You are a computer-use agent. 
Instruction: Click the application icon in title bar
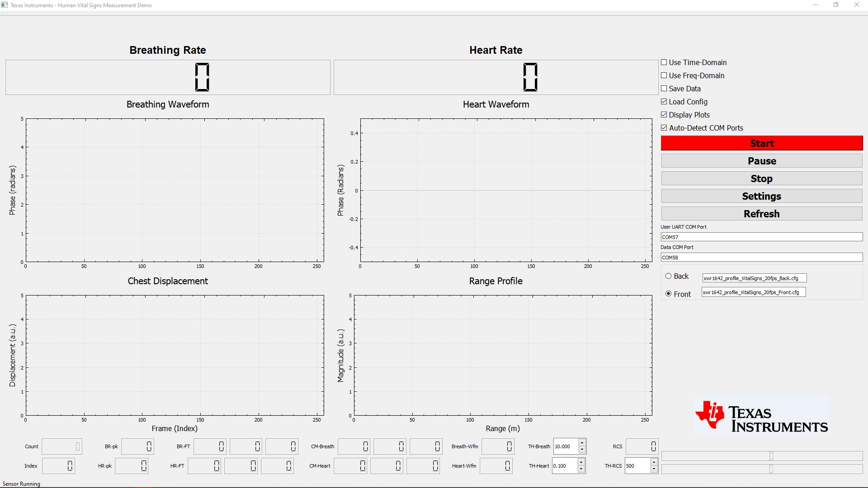pos(5,5)
